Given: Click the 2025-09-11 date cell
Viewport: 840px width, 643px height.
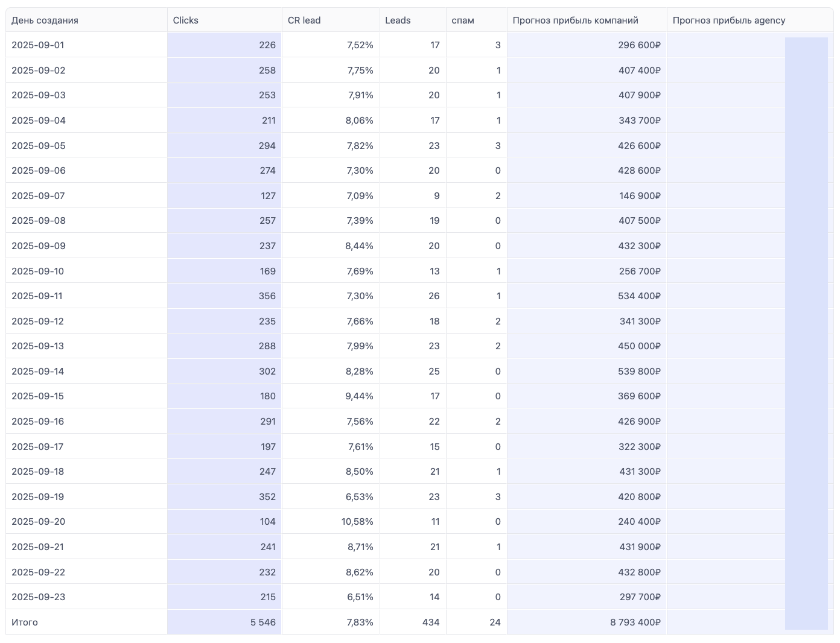Looking at the screenshot, I should (x=37, y=296).
